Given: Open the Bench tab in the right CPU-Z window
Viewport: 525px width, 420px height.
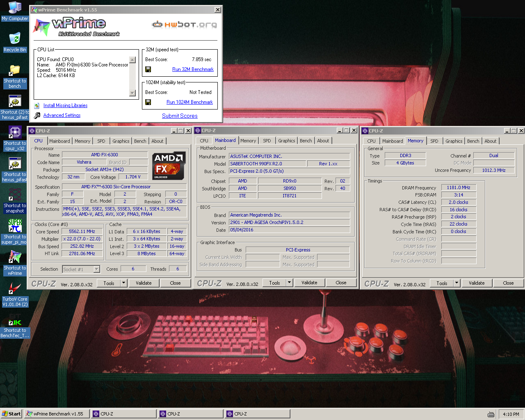Looking at the screenshot, I should [473, 141].
